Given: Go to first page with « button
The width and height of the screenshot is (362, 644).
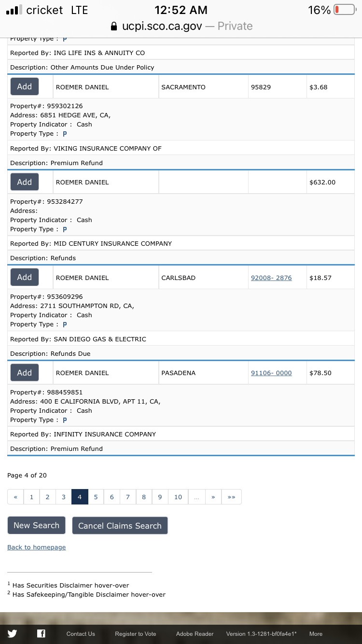Looking at the screenshot, I should click(15, 497).
